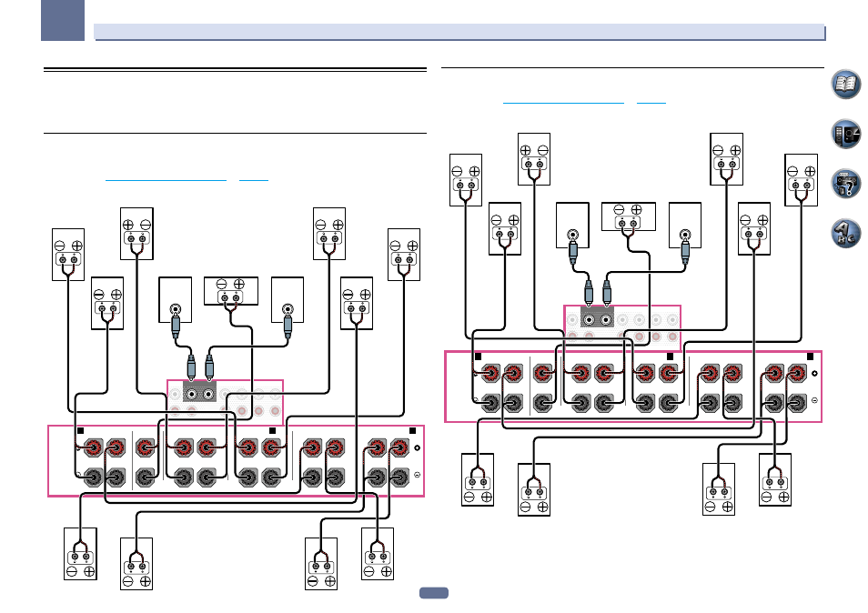Open the glossary ABC icon
Viewport: 868px width, 613px height.
point(846,234)
